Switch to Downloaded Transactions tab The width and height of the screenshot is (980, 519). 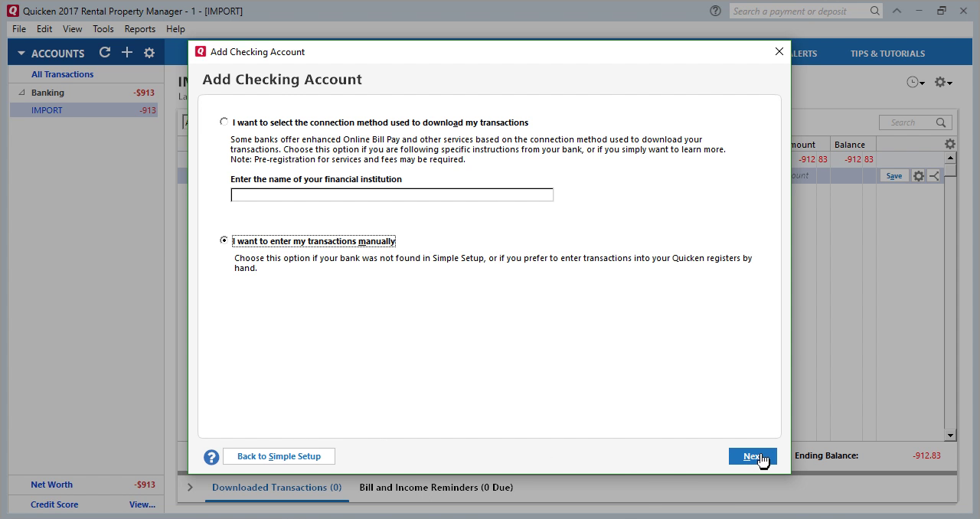click(x=276, y=488)
